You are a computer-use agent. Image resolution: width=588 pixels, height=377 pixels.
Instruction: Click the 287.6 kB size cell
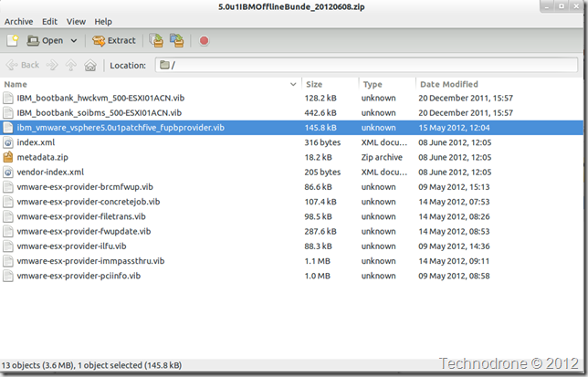point(320,231)
